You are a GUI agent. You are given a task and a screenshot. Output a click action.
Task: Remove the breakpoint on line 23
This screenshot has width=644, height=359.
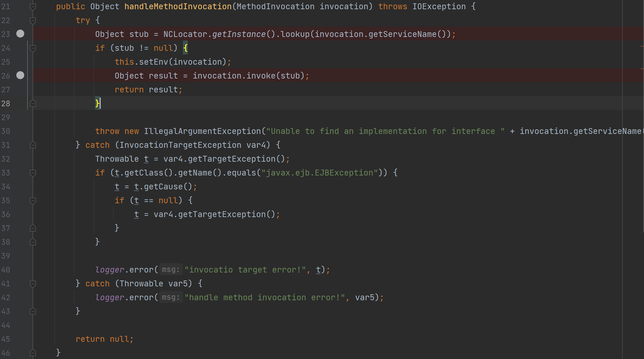point(20,34)
